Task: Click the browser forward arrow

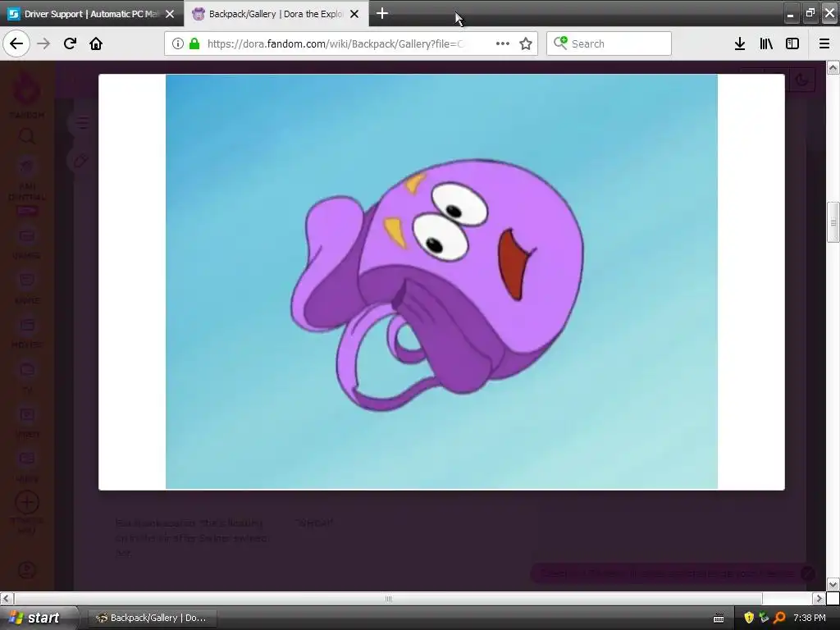Action: click(43, 43)
